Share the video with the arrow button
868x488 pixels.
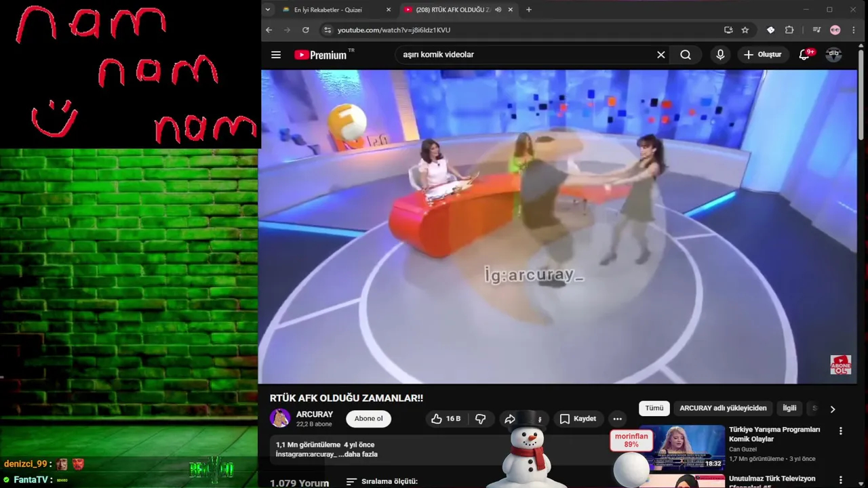click(510, 419)
